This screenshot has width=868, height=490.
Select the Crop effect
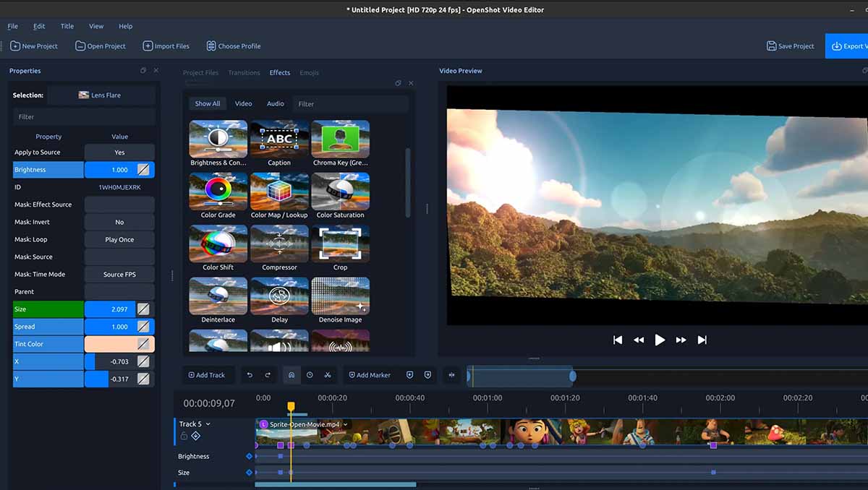coord(340,248)
